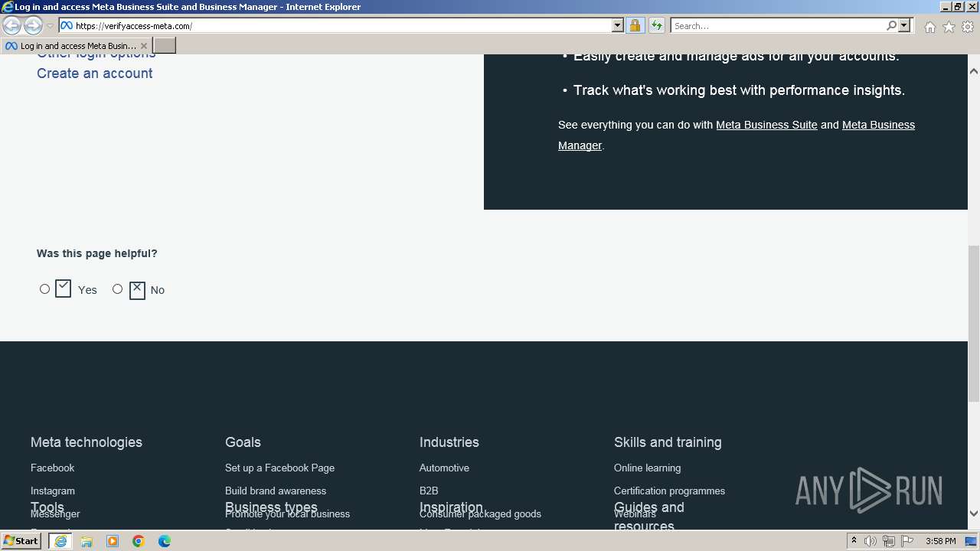Open the volume speaker tray icon
Image resolution: width=980 pixels, height=551 pixels.
point(871,541)
